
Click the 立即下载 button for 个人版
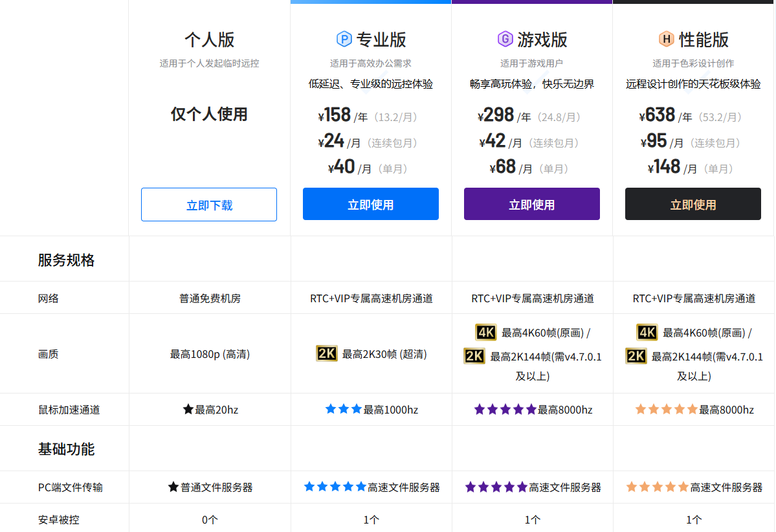click(x=209, y=205)
